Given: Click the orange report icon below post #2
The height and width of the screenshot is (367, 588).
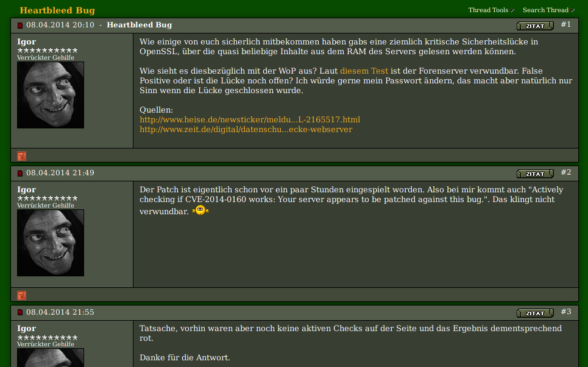Looking at the screenshot, I should (22, 295).
